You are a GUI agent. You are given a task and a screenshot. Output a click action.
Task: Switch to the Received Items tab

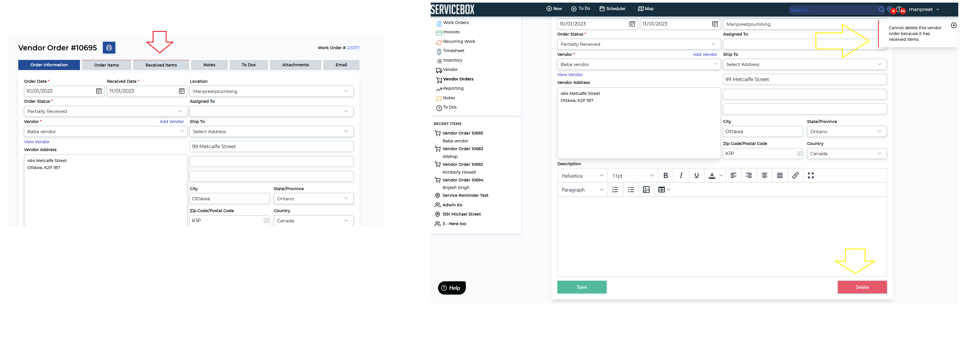161,65
